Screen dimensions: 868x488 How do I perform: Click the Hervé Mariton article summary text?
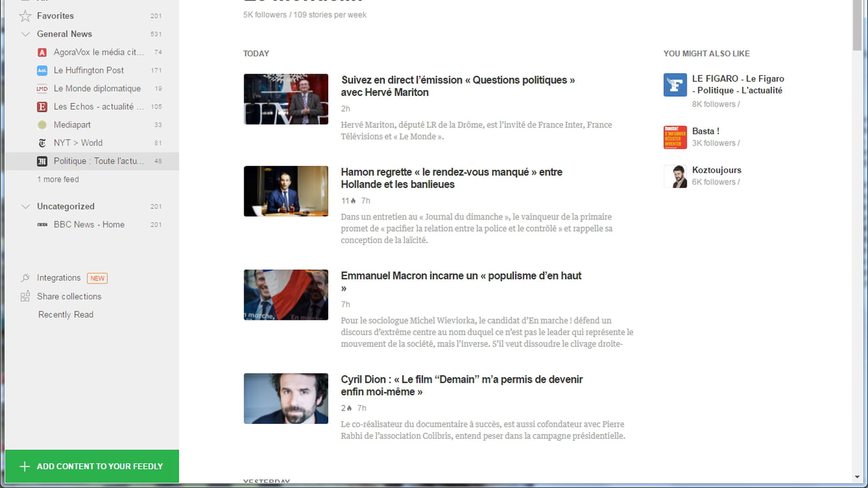tap(476, 131)
